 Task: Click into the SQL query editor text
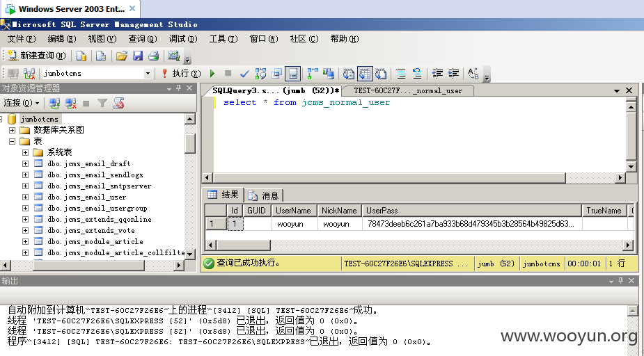[306, 102]
